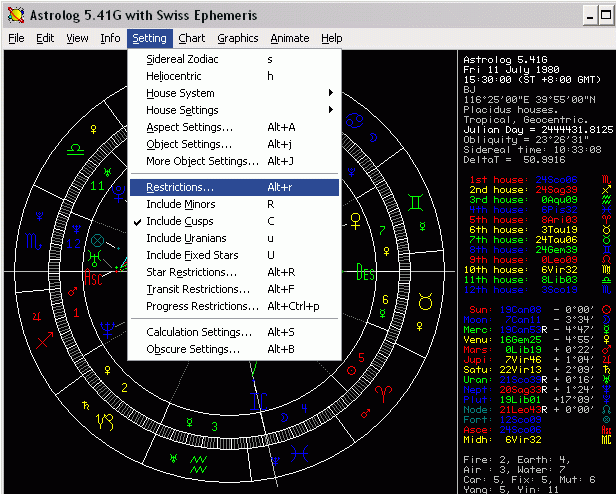Click the red Sun symbol in house 5
This screenshot has height=494, width=616.
pyautogui.click(x=351, y=371)
